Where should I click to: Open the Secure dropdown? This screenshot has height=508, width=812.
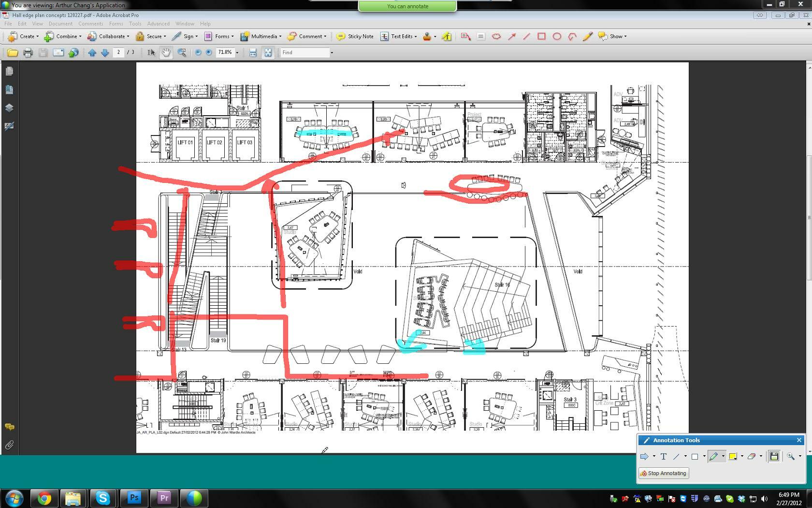coord(151,36)
